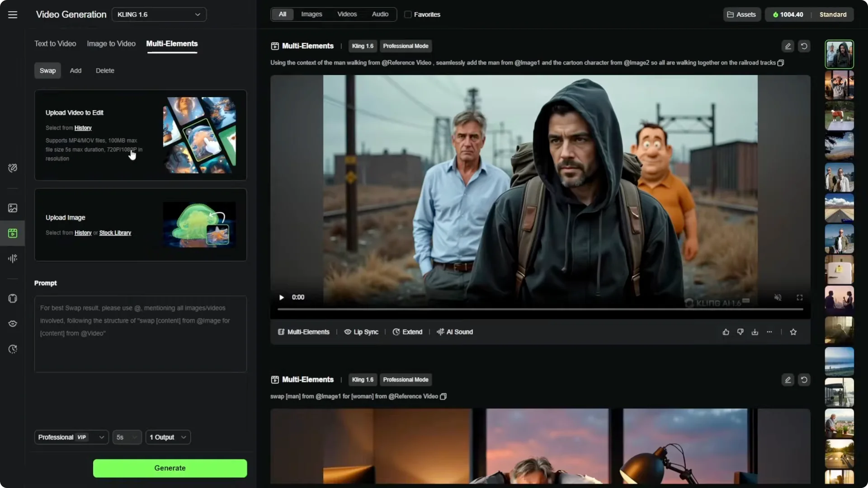This screenshot has height=488, width=868.
Task: Give the generated video a thumbs up
Action: (x=726, y=332)
